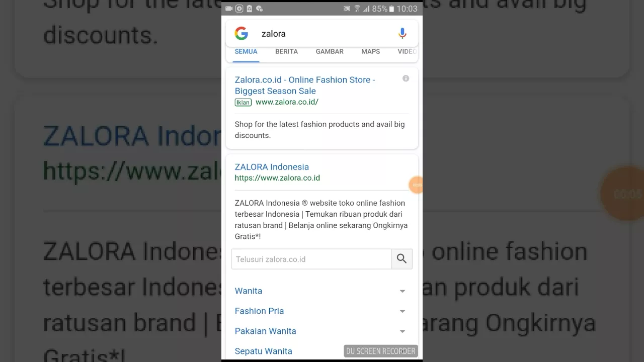
Task: Tap the battery icon in status bar
Action: [x=391, y=9]
